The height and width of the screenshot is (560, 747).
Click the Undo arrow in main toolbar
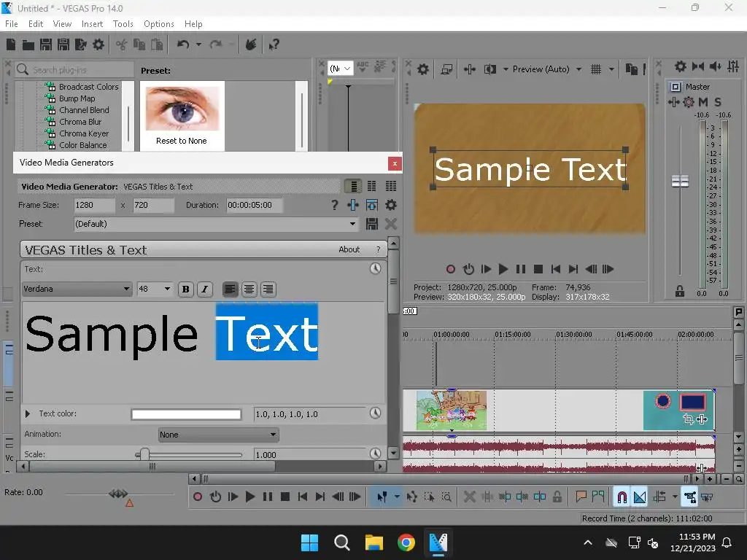[x=183, y=44]
